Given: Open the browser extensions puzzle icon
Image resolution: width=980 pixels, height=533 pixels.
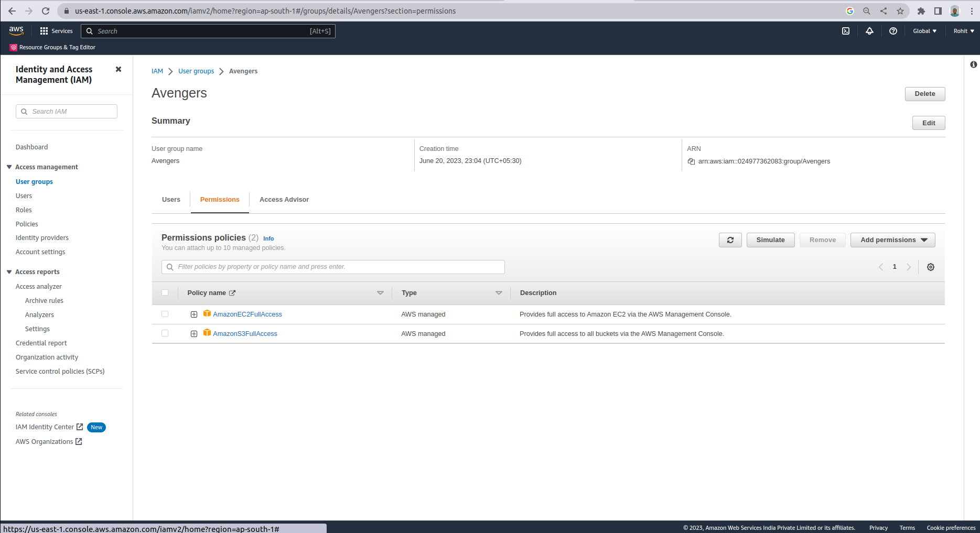Looking at the screenshot, I should click(921, 11).
